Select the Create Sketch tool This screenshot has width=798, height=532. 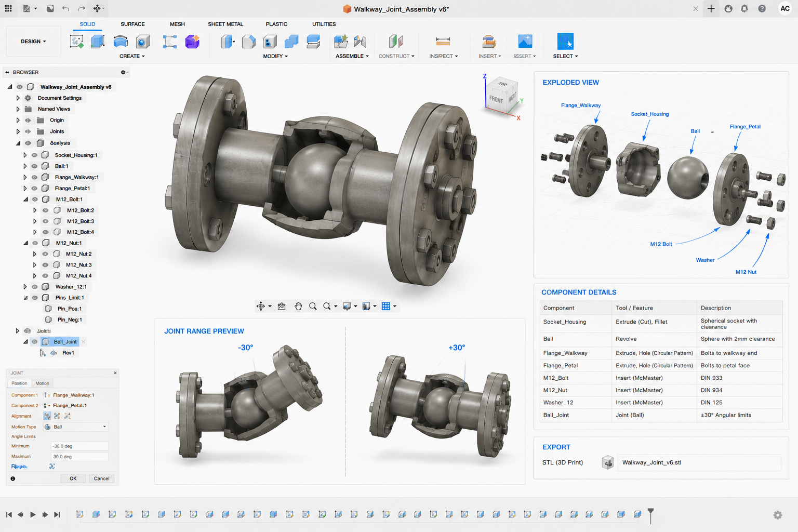coord(76,42)
